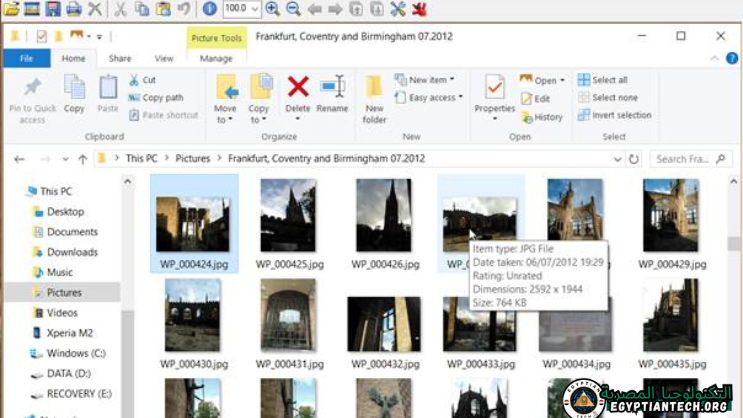Click the red X Delete ribbon icon
This screenshot has height=418, width=743.
tap(298, 88)
